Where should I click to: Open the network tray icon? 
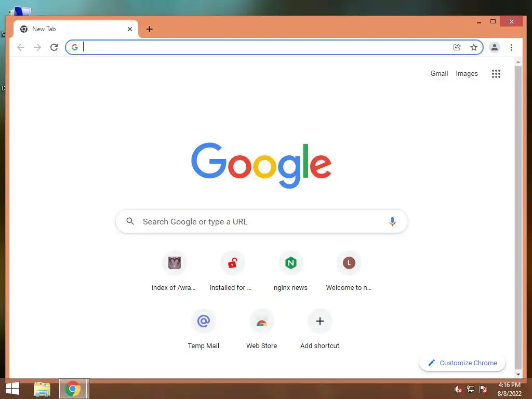471,389
